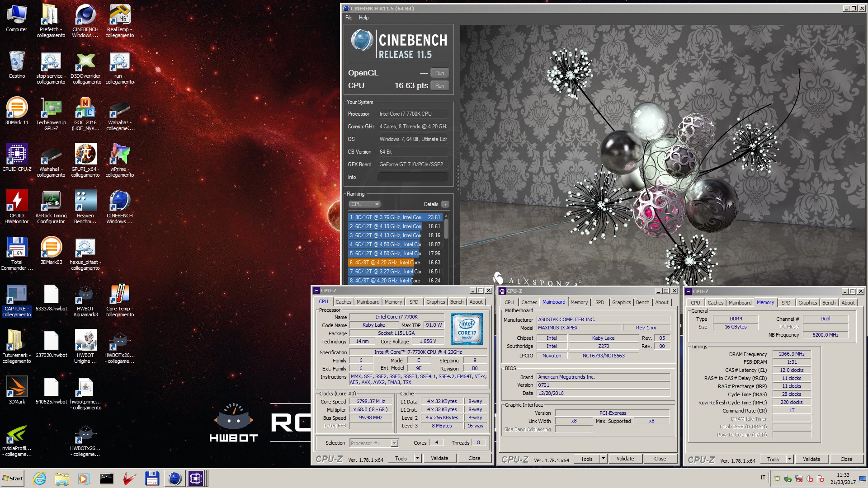Image resolution: width=868 pixels, height=488 pixels.
Task: Open the GOC 2016 desktop icon
Action: (85, 114)
